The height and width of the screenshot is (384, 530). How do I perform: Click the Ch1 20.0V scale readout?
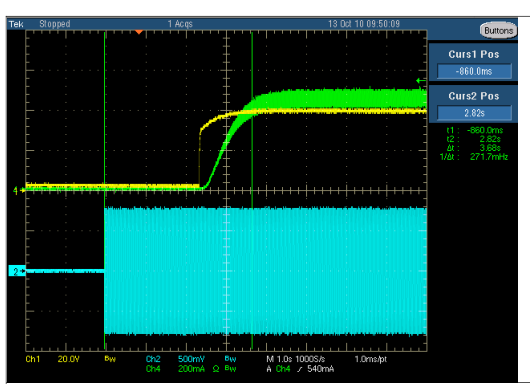coord(53,359)
